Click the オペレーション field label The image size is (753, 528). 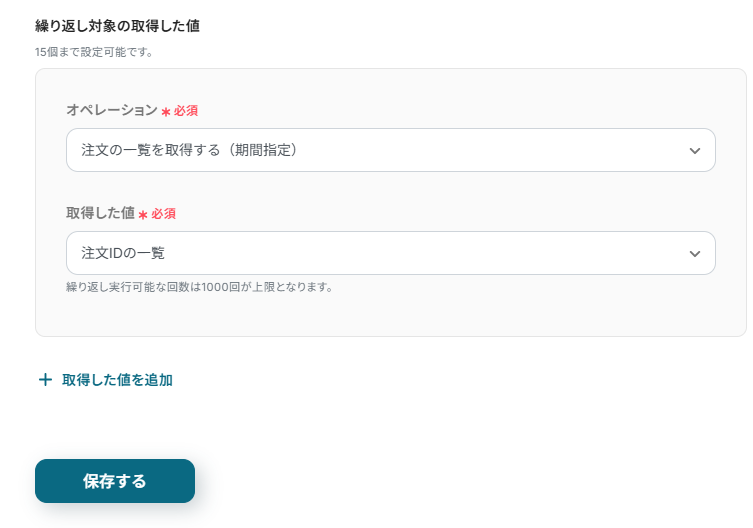(112, 110)
